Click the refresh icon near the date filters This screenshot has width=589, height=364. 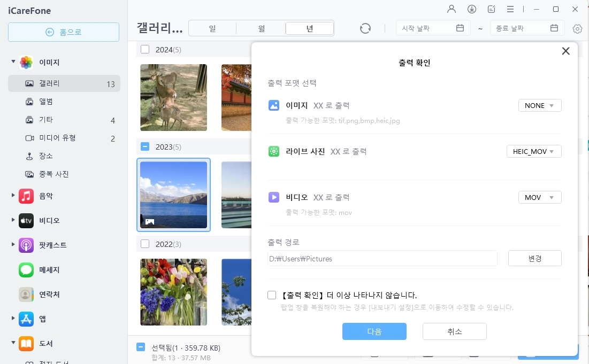(365, 28)
